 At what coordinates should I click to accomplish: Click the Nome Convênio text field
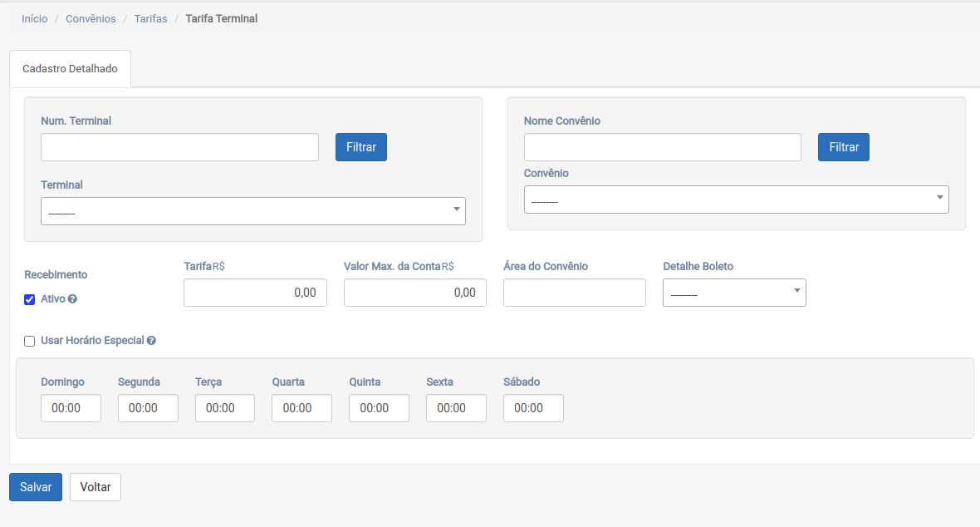(x=662, y=147)
